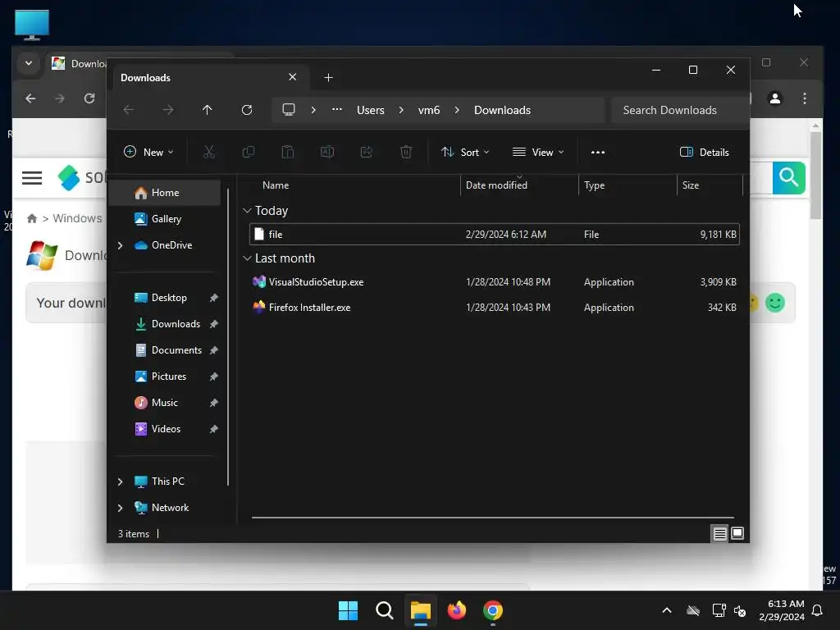Click the Rename icon in toolbar

(326, 152)
